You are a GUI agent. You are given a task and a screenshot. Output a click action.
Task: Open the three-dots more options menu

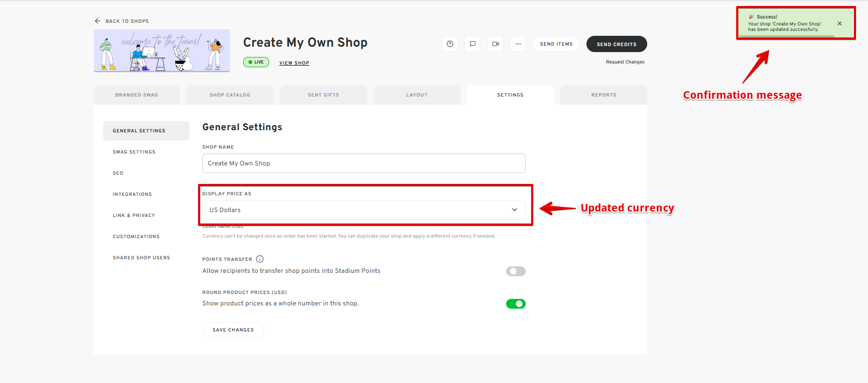coord(518,44)
